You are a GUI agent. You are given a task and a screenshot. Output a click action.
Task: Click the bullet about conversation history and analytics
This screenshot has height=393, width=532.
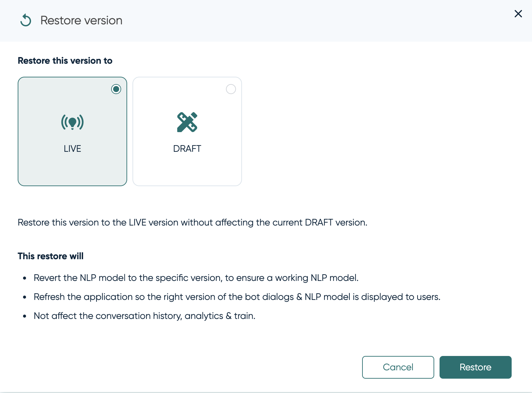[145, 316]
